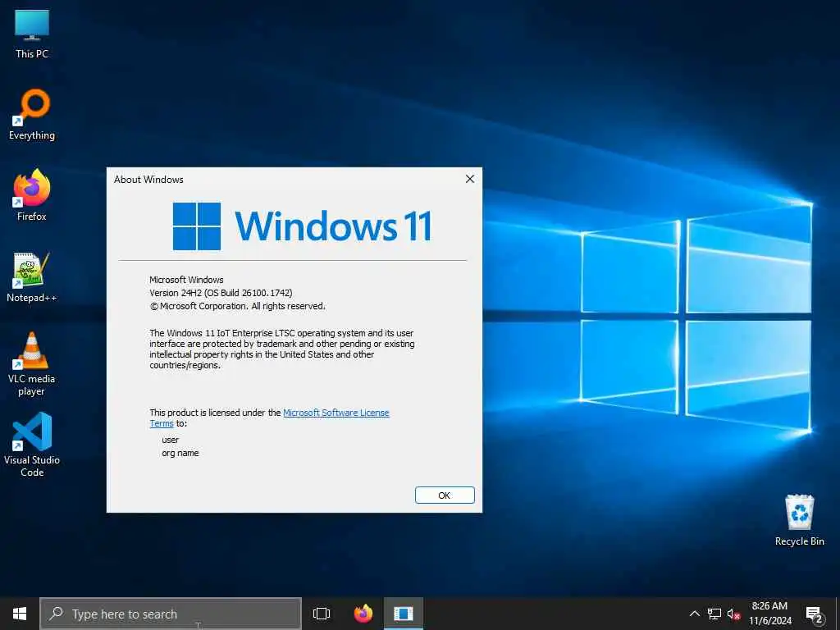Click the taskbar search box

click(171, 614)
